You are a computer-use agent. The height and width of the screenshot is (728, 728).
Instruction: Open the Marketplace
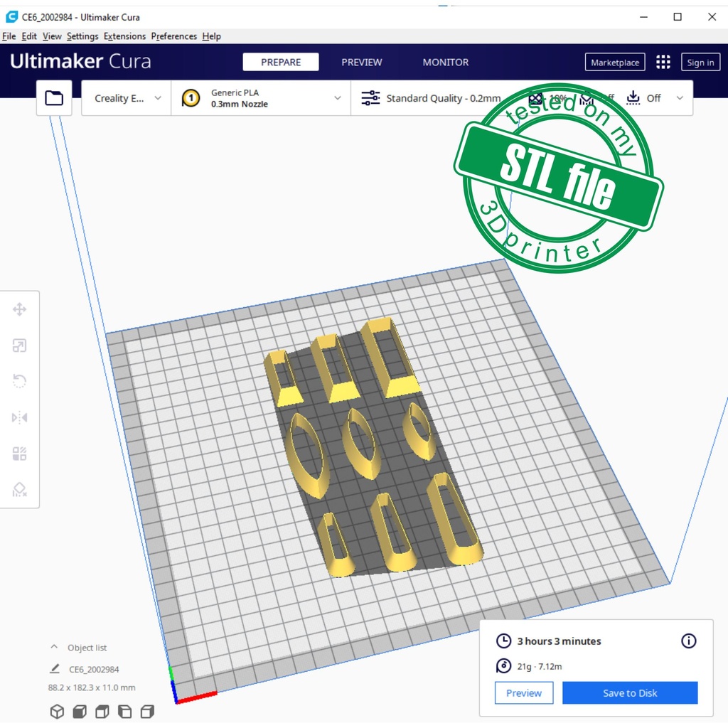point(614,63)
